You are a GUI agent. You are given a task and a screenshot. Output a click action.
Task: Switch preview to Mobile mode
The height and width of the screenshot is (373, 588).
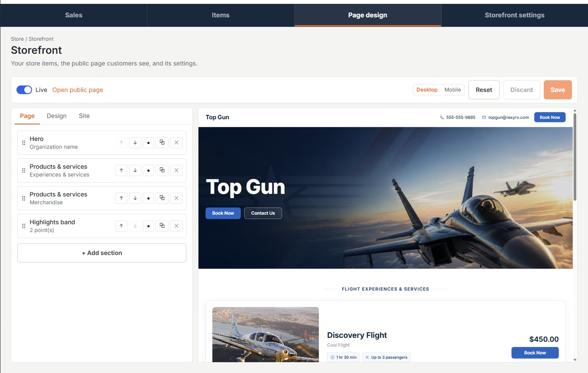452,90
